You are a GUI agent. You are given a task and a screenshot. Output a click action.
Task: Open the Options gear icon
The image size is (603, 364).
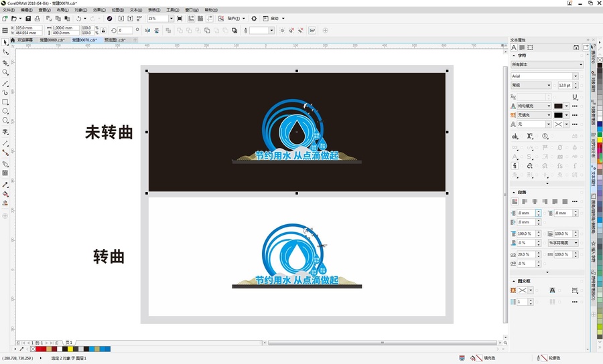[254, 19]
